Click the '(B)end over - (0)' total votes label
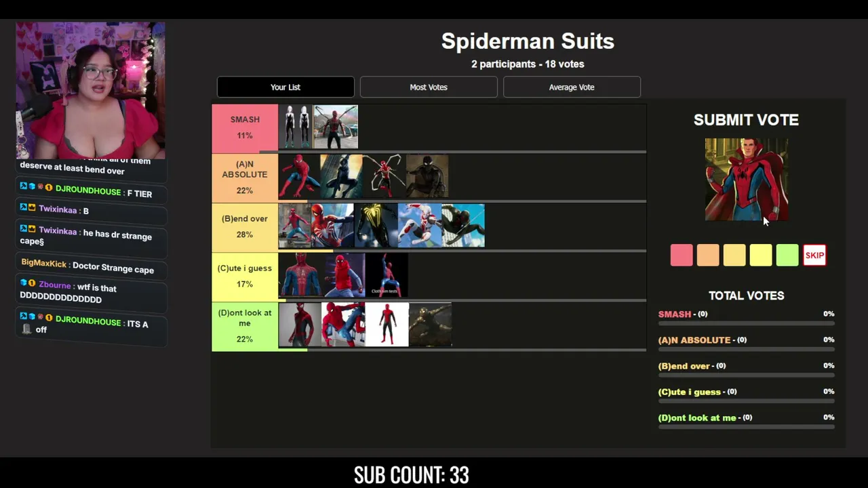 click(692, 366)
